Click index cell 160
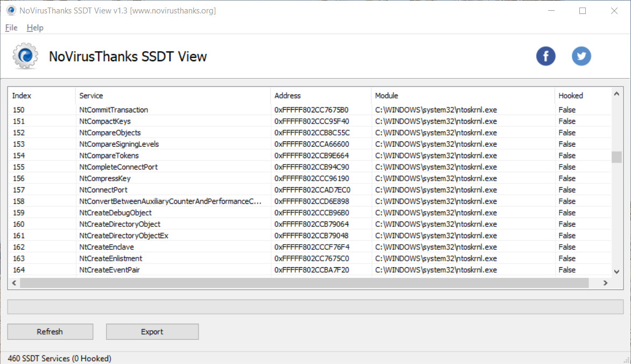Image resolution: width=631 pixels, height=364 pixels. click(x=18, y=224)
